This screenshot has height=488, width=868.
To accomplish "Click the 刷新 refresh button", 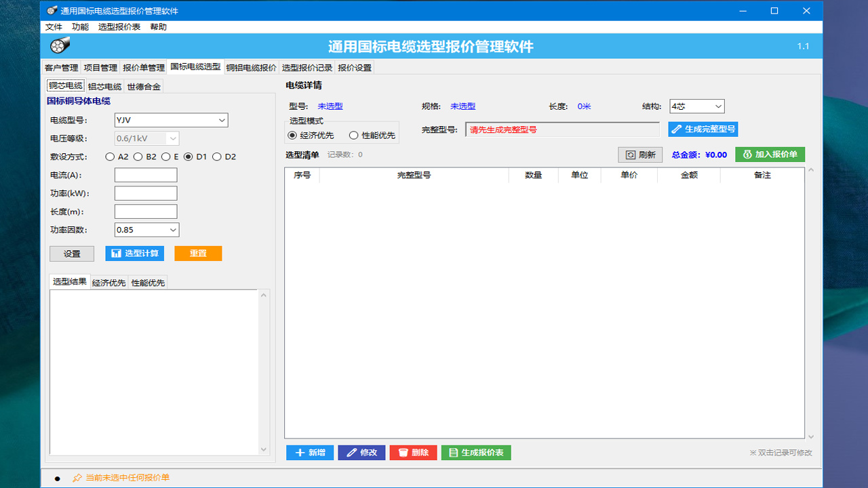I will point(640,155).
